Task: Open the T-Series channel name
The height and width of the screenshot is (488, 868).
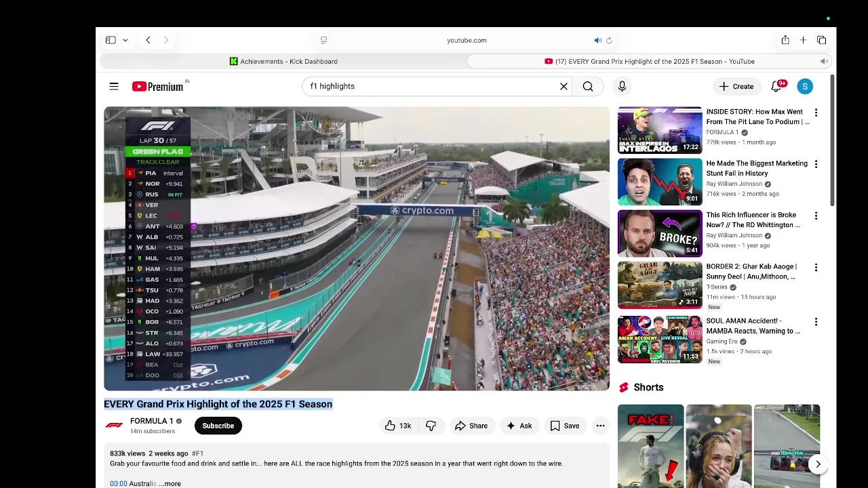Action: point(717,287)
